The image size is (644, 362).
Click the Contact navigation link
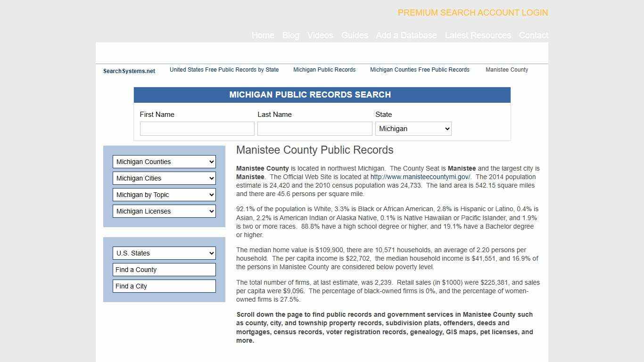(x=533, y=35)
